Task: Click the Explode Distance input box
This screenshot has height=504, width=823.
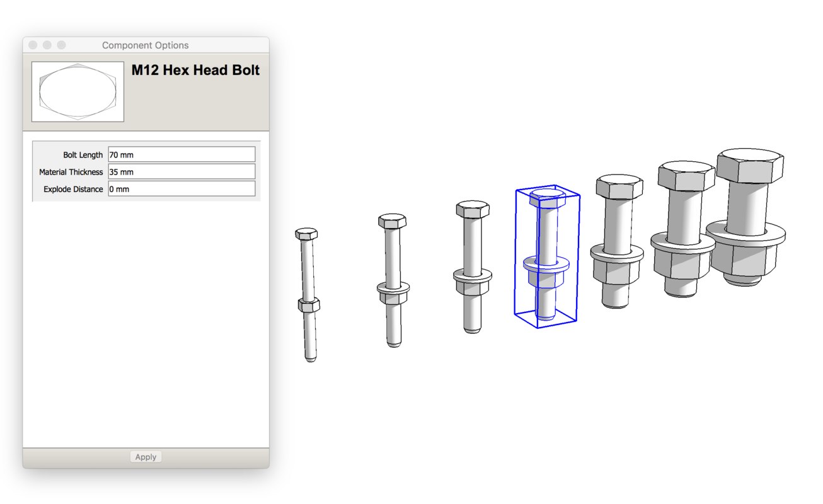Action: click(x=181, y=188)
